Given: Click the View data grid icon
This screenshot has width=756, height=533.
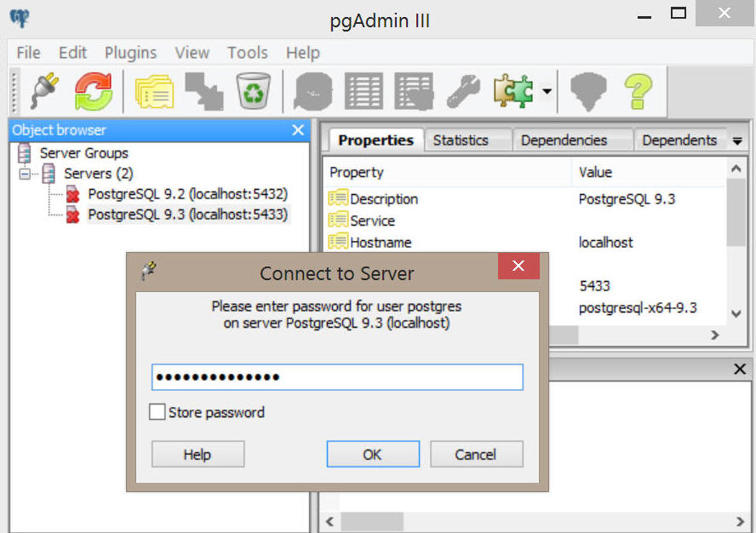Looking at the screenshot, I should [364, 91].
